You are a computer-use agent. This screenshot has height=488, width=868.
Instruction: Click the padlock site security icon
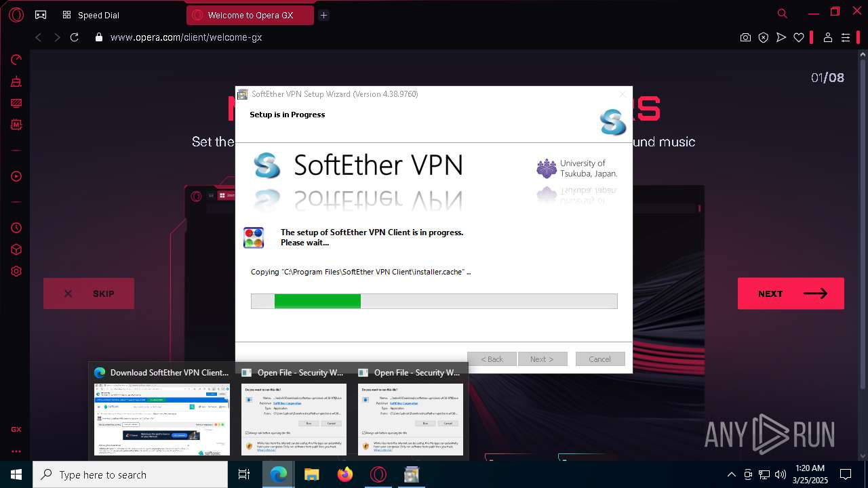click(99, 37)
